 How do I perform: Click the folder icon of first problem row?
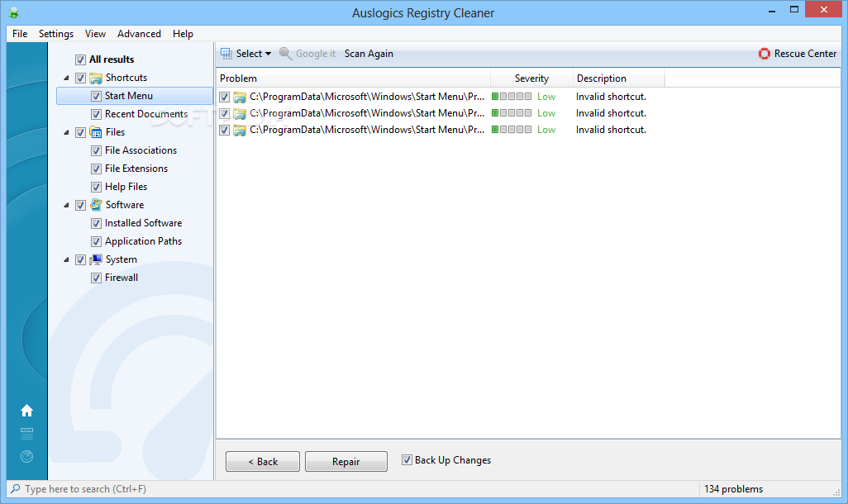240,97
